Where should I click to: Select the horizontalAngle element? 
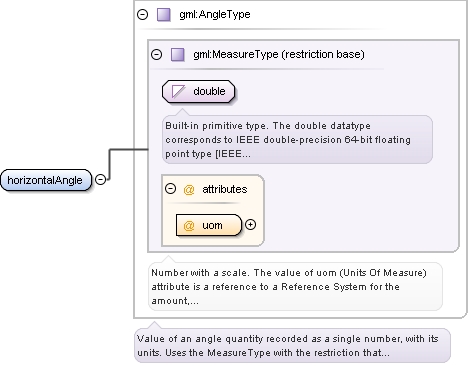click(x=46, y=180)
